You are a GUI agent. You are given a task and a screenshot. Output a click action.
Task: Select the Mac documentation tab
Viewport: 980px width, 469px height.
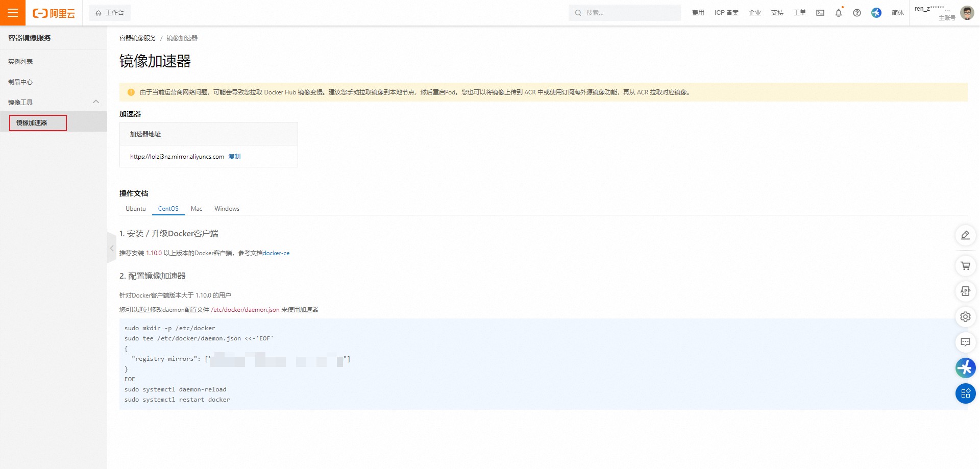pos(197,209)
